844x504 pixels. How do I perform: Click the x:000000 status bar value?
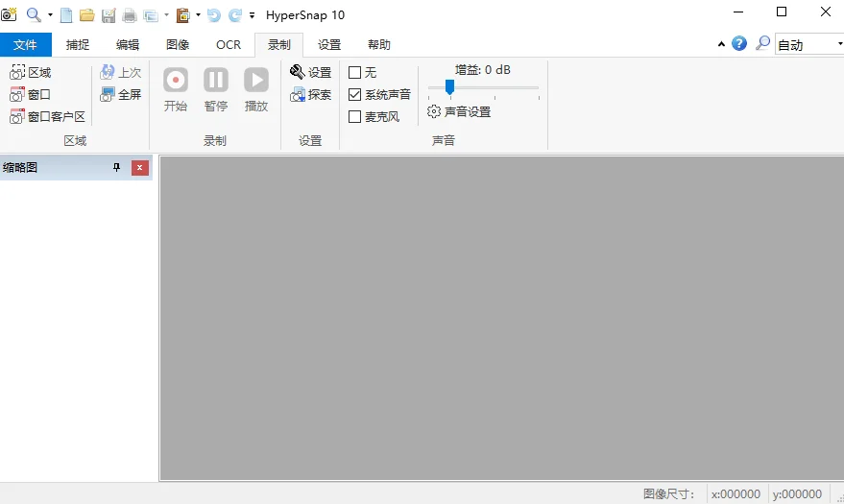coord(735,493)
